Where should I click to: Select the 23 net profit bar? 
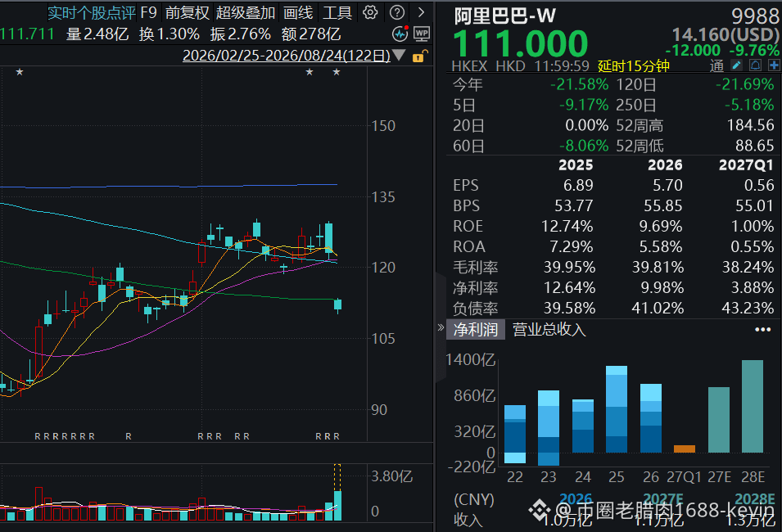[548, 428]
